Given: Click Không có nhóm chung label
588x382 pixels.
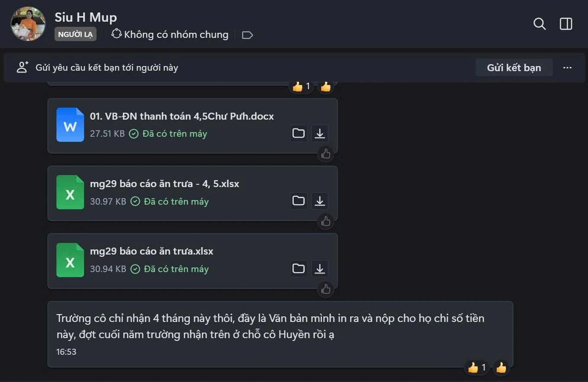Looking at the screenshot, I should (176, 35).
